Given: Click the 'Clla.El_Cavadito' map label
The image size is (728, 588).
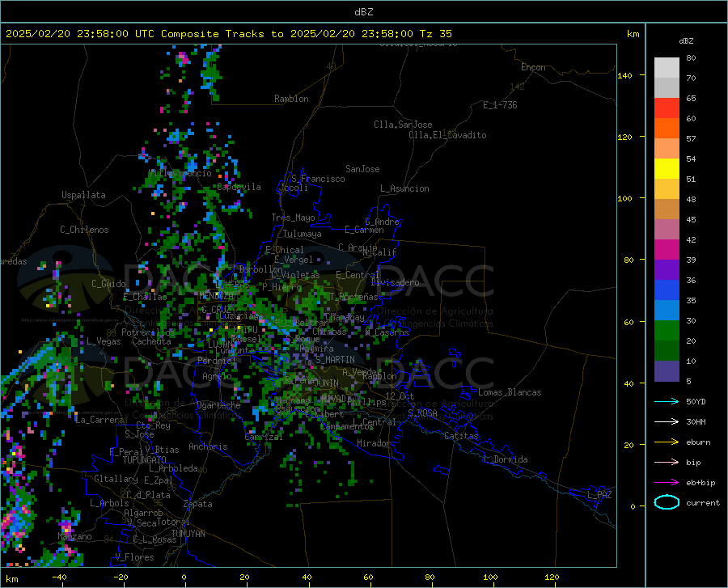Looking at the screenshot, I should coord(447,135).
